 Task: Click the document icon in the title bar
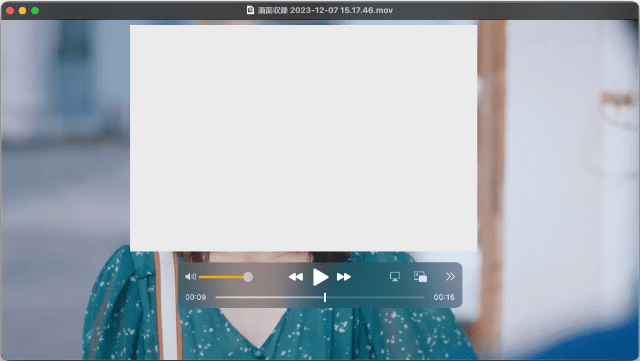tap(250, 10)
